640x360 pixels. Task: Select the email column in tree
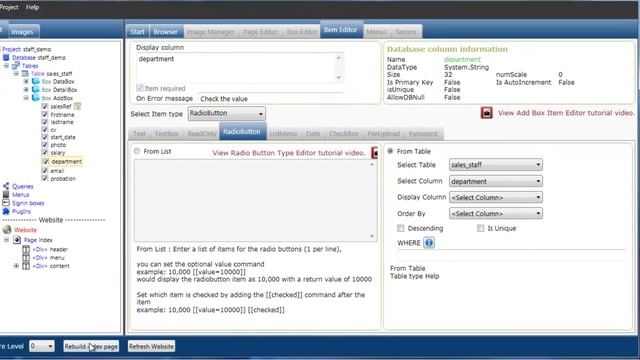(x=57, y=171)
